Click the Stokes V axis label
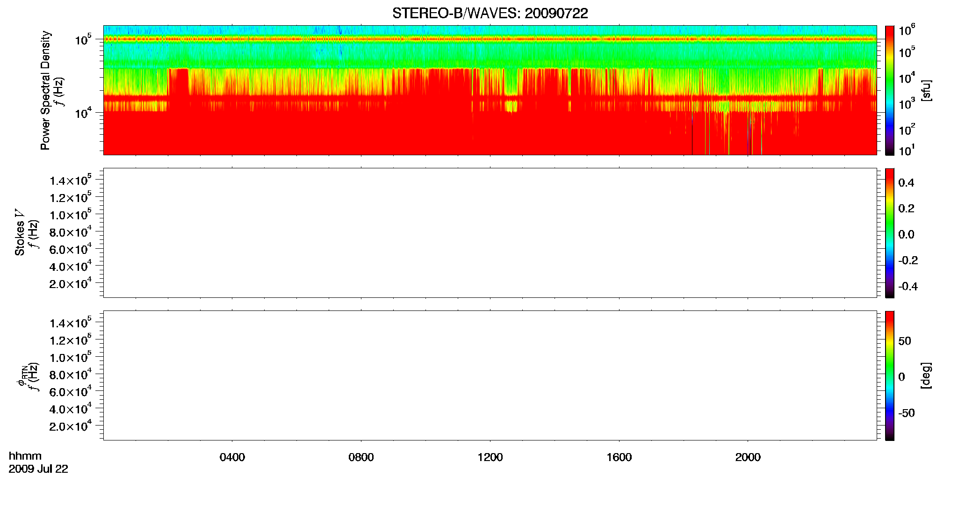 pyautogui.click(x=20, y=232)
